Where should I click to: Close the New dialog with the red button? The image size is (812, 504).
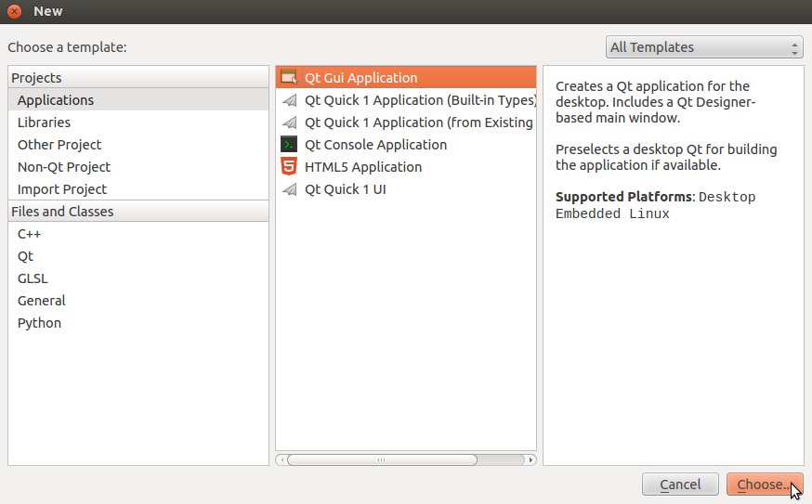15,11
